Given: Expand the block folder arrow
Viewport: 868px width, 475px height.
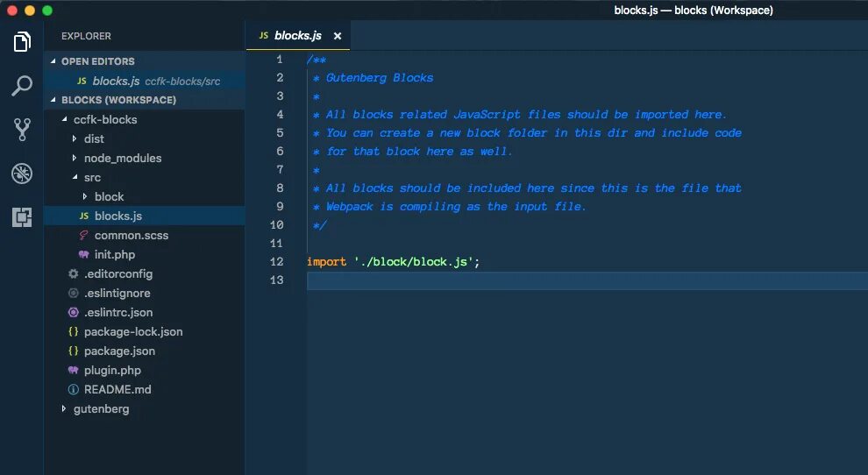Looking at the screenshot, I should click(x=85, y=196).
